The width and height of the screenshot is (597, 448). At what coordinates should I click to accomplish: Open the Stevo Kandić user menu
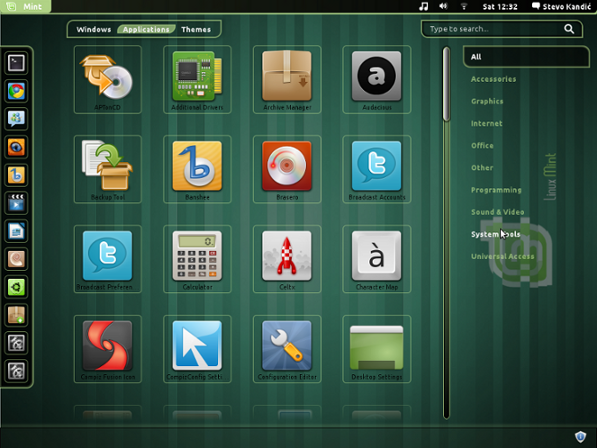(x=561, y=6)
